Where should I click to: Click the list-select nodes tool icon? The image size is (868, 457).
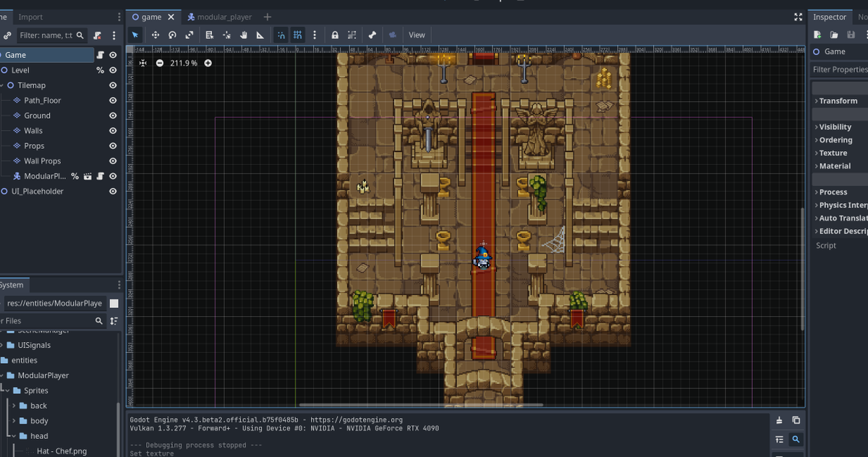(209, 35)
